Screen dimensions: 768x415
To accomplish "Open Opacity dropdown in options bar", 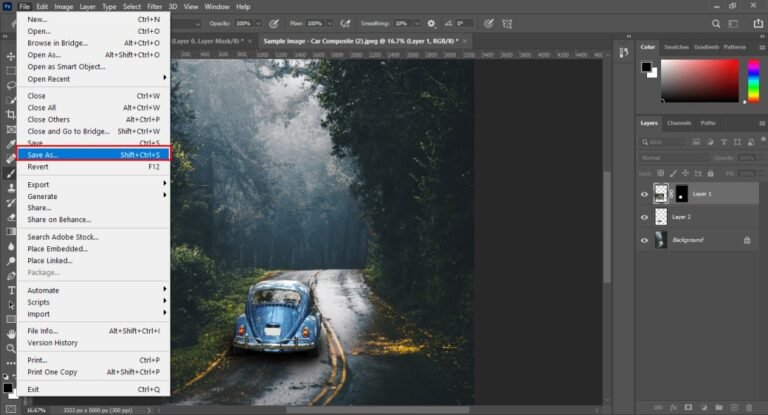I will pos(258,24).
